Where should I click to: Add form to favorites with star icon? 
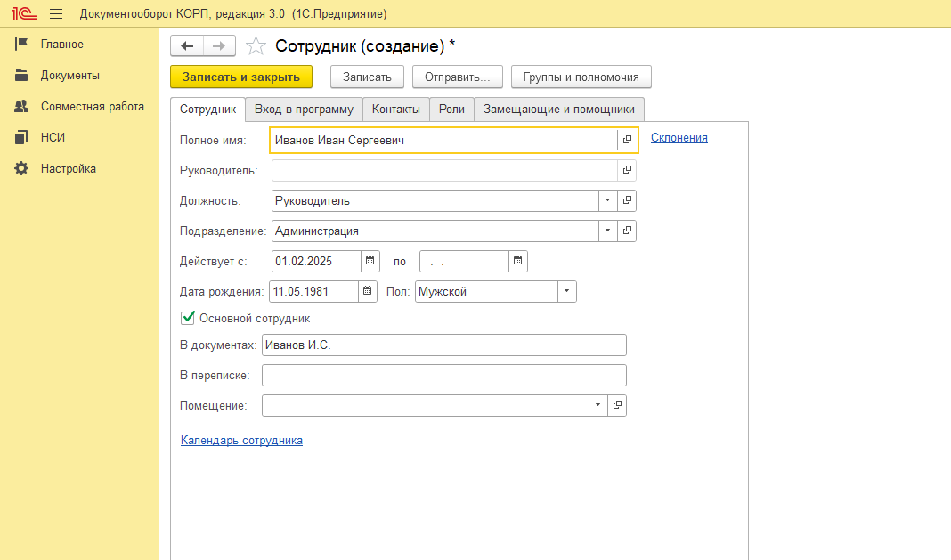pyautogui.click(x=256, y=46)
